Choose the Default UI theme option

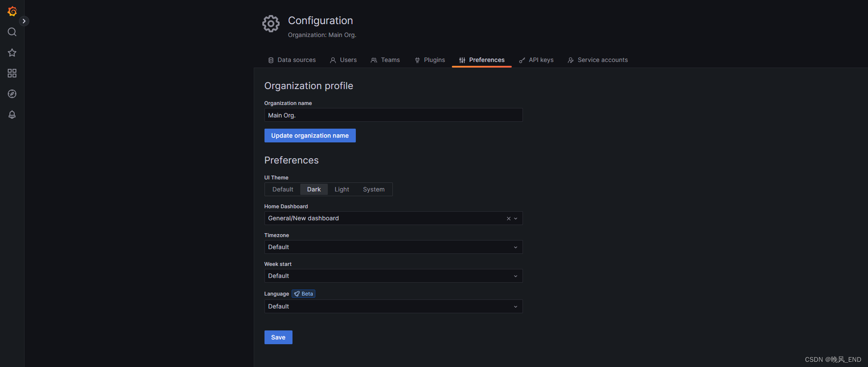click(283, 189)
